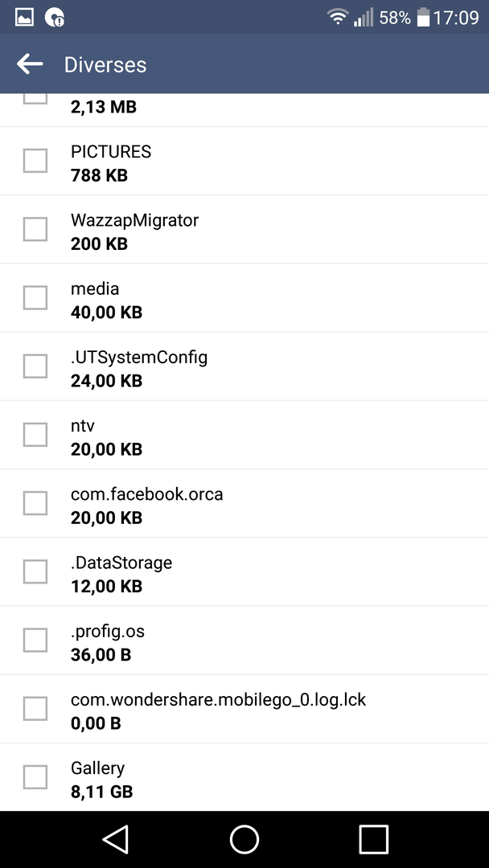Check the PICTURES folder checkbox

click(x=35, y=161)
